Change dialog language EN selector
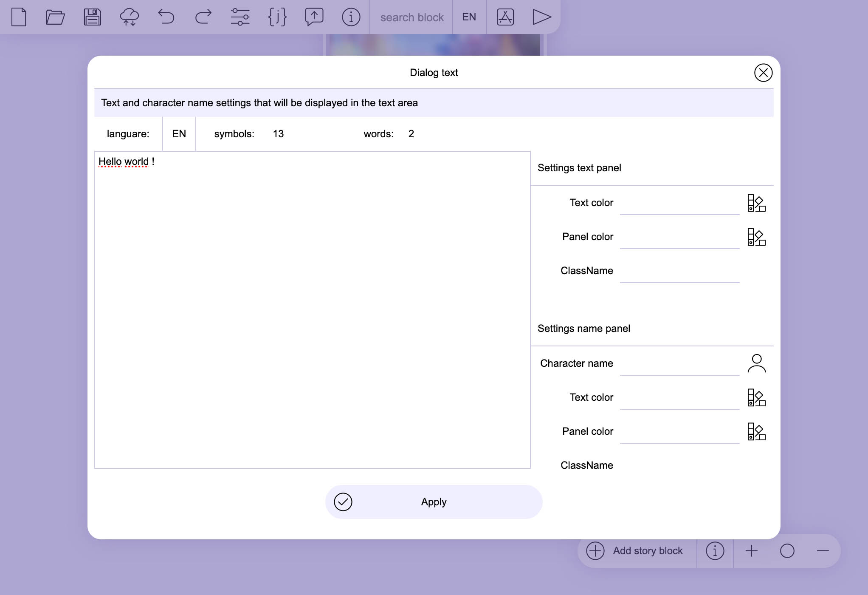The height and width of the screenshot is (595, 868). (x=179, y=134)
